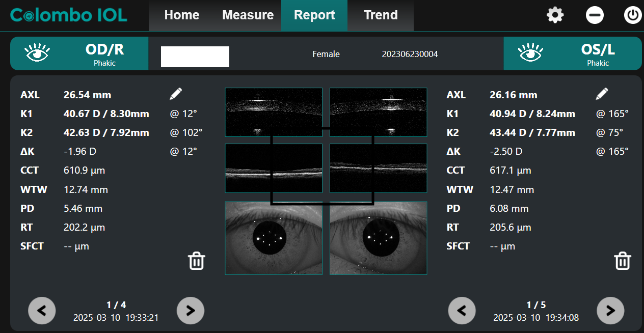
Task: Switch to the Home tab
Action: 181,15
